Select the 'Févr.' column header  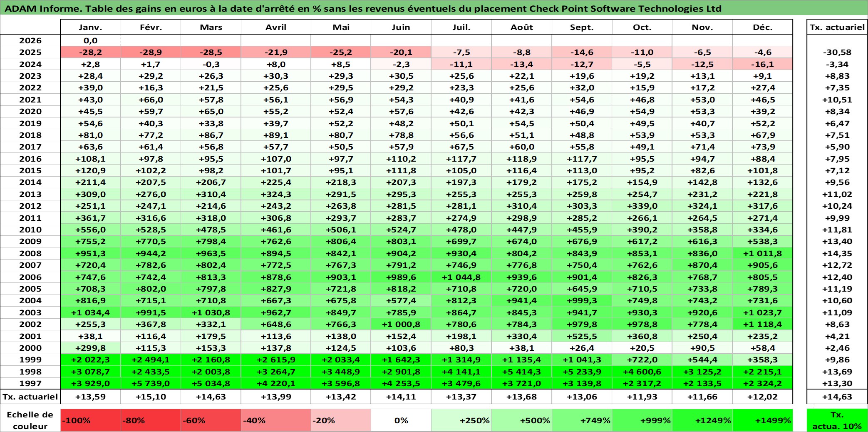tap(151, 27)
